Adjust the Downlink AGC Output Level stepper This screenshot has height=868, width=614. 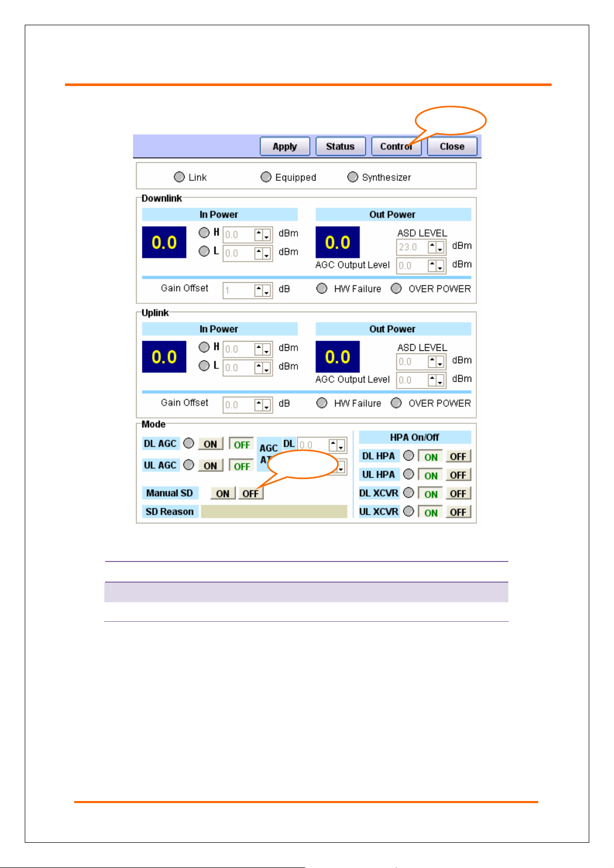click(x=437, y=266)
